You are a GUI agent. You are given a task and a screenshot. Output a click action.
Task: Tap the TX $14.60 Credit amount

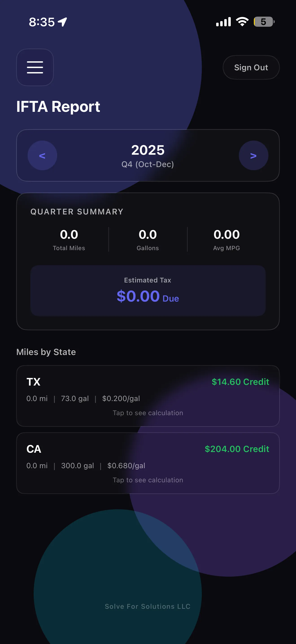(240, 382)
